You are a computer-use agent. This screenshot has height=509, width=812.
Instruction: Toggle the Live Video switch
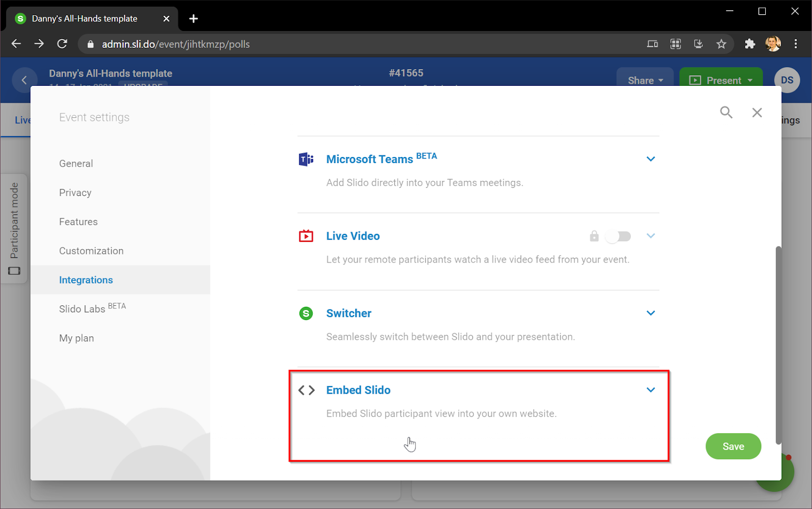pyautogui.click(x=618, y=236)
